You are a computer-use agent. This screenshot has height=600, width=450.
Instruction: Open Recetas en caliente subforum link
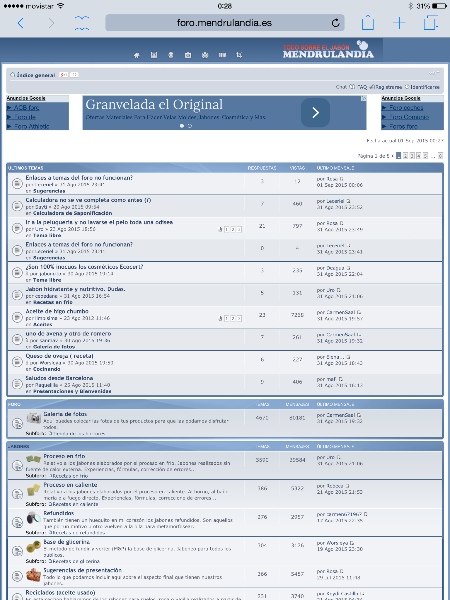click(x=74, y=504)
